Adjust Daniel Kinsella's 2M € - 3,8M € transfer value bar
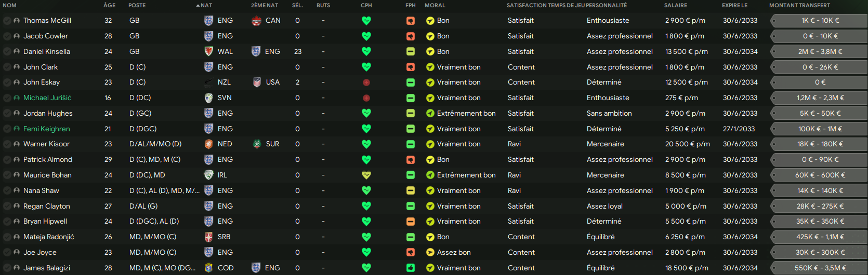 [x=819, y=51]
